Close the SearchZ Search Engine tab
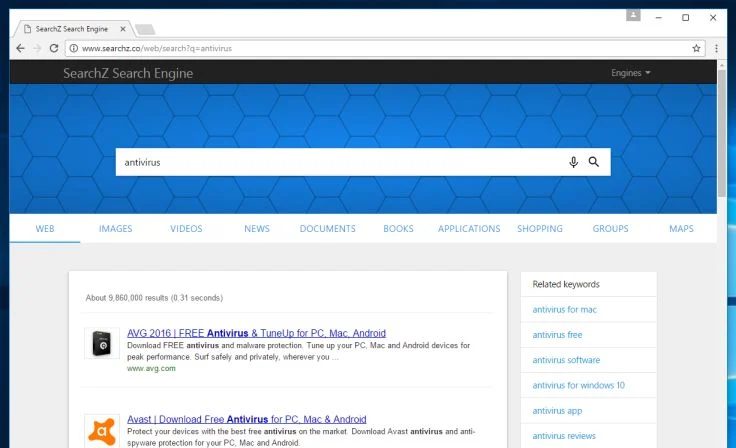Viewport: 736px width, 448px height. tap(123, 29)
